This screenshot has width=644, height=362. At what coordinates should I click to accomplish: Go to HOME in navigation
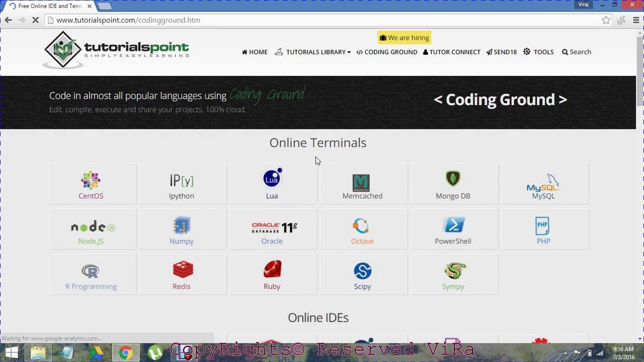pyautogui.click(x=255, y=52)
